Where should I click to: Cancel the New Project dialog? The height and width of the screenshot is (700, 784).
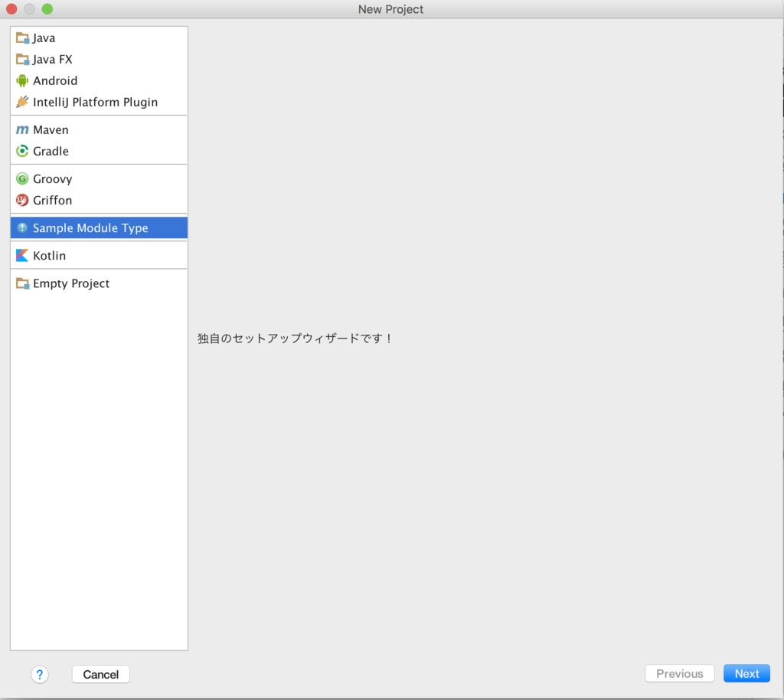(x=100, y=674)
